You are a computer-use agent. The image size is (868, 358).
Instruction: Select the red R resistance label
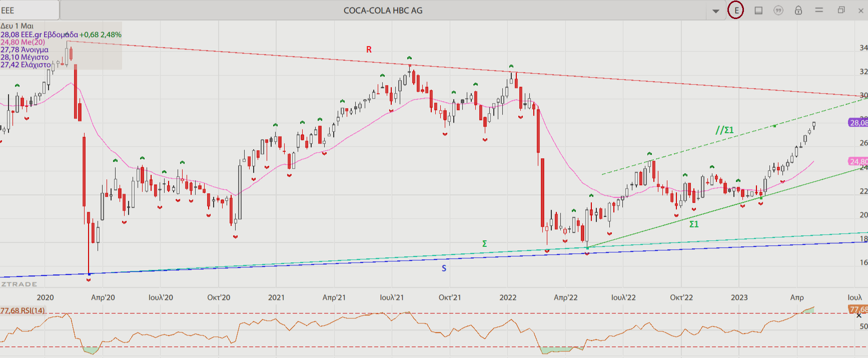pyautogui.click(x=369, y=50)
